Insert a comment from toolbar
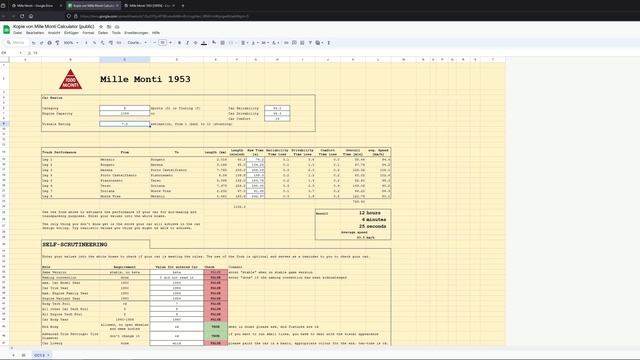This screenshot has width=640, height=360. (294, 42)
